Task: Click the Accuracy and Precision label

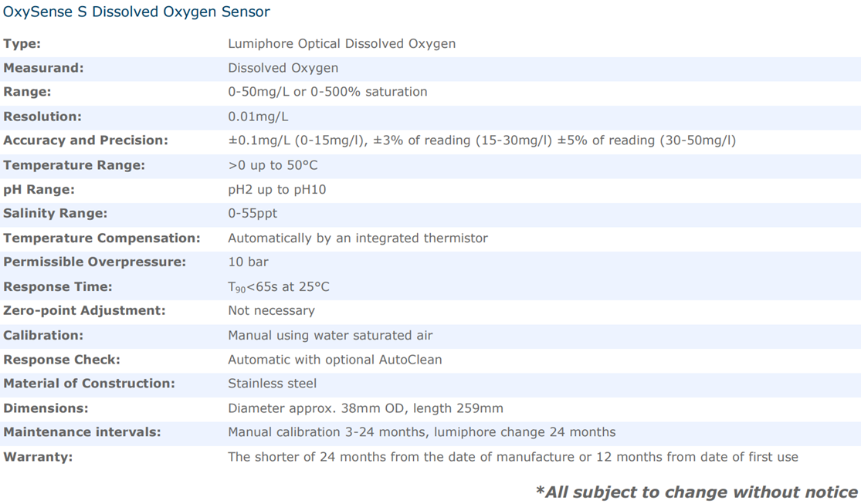Action: [x=86, y=140]
